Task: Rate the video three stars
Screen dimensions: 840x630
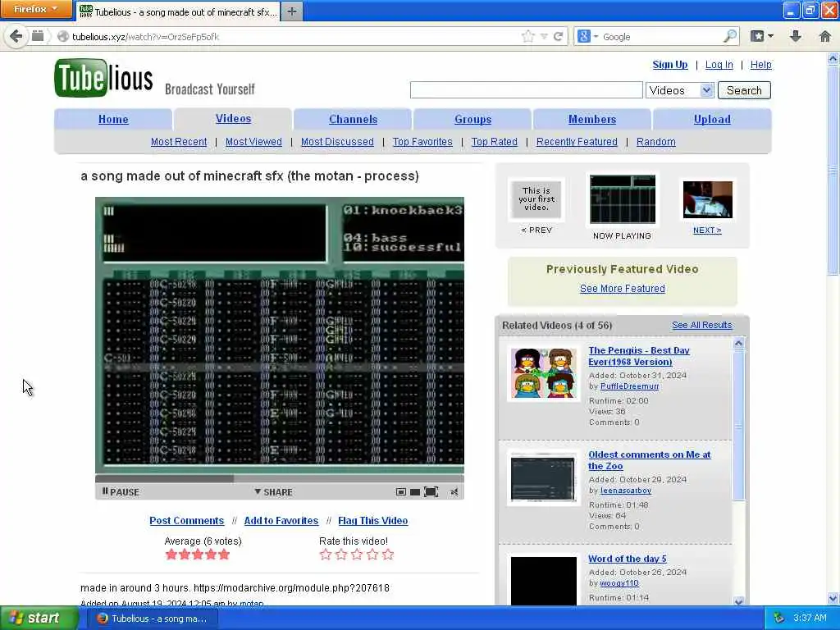Action: point(357,555)
